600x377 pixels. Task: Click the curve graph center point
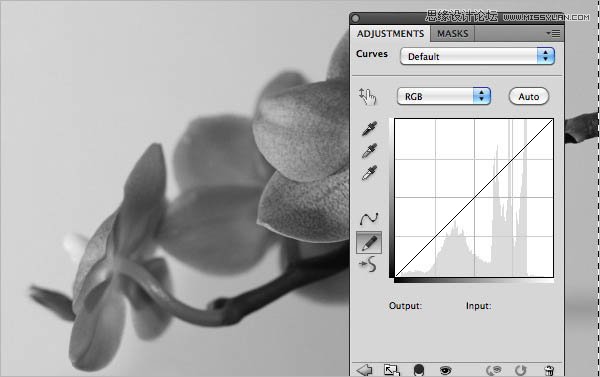coord(474,198)
